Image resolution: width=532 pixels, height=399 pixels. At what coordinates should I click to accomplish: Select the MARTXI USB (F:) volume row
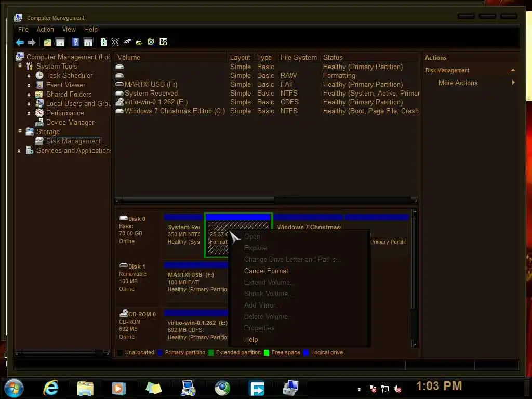(x=267, y=85)
